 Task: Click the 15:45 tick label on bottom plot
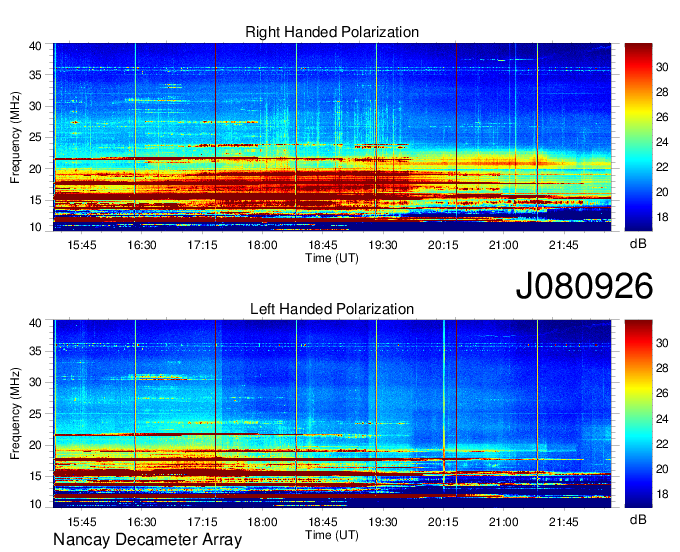(x=82, y=522)
